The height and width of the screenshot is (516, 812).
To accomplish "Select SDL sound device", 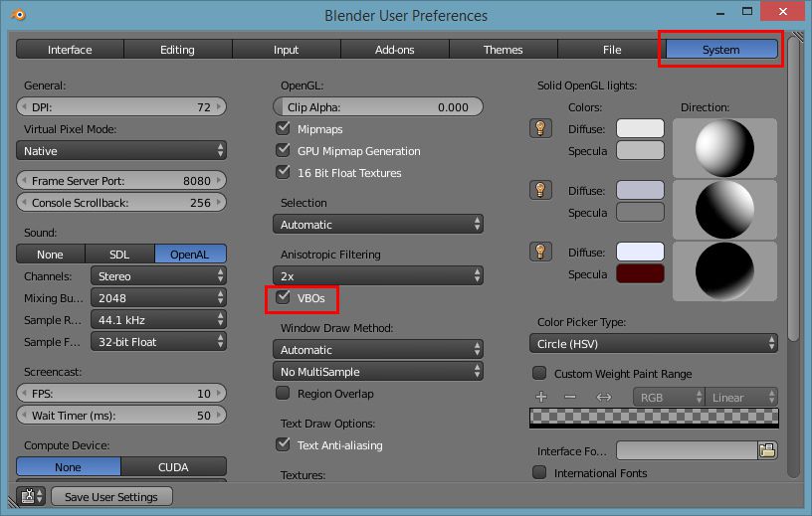I will [119, 255].
